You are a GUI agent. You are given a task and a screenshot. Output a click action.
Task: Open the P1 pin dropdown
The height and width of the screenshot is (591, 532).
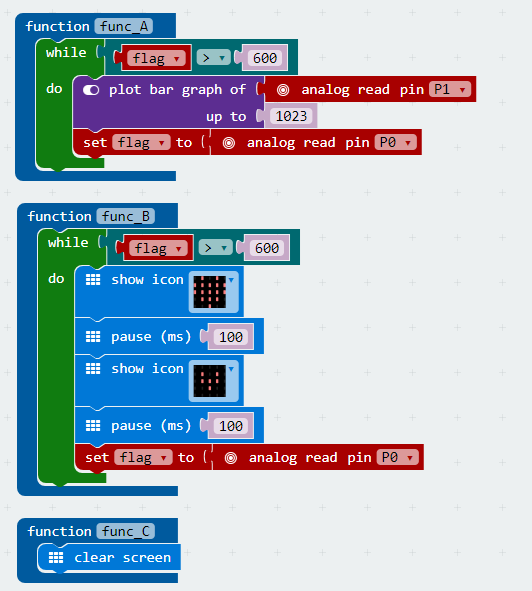pyautogui.click(x=450, y=90)
